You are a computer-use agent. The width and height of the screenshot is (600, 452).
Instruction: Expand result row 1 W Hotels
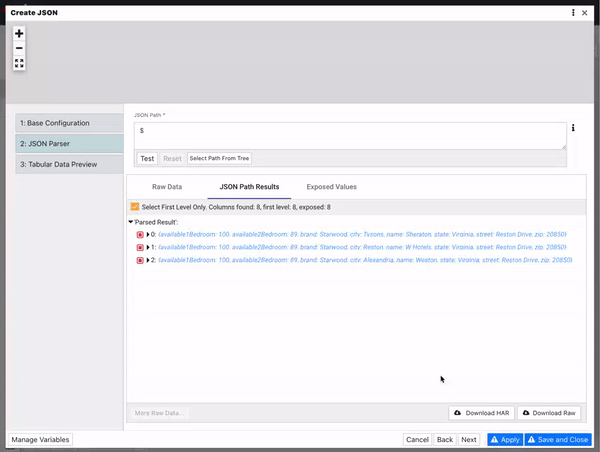148,247
